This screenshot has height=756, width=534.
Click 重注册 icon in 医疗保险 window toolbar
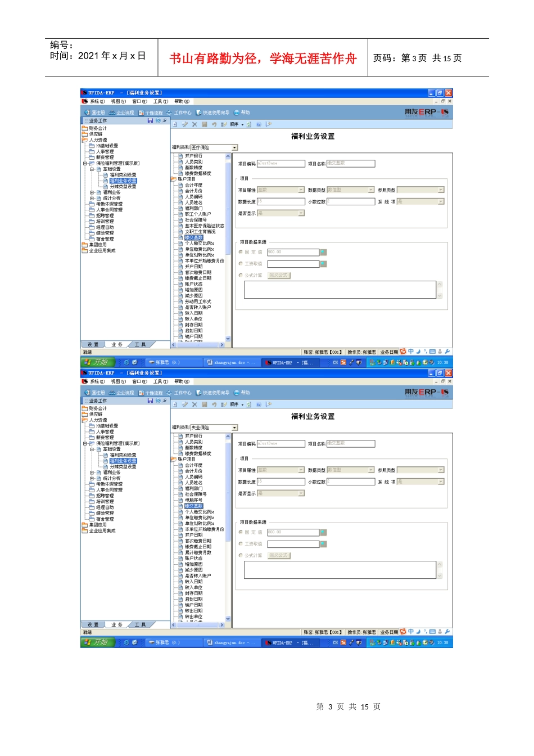(x=87, y=112)
